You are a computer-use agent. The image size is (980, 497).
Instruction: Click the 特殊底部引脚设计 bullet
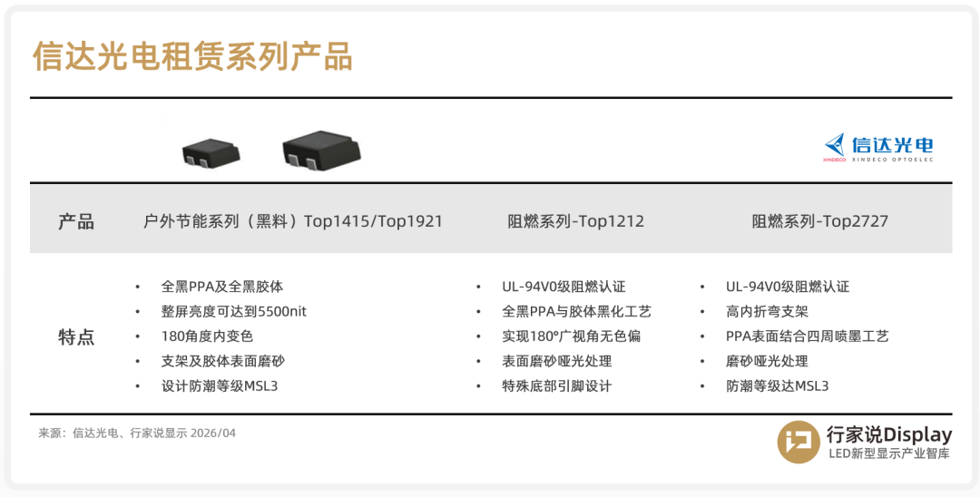(x=556, y=385)
